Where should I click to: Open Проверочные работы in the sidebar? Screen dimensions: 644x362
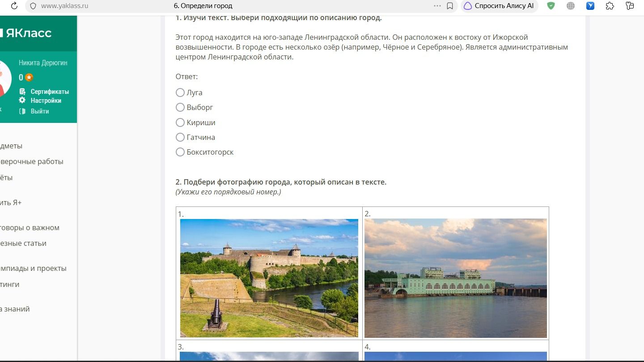(32, 162)
